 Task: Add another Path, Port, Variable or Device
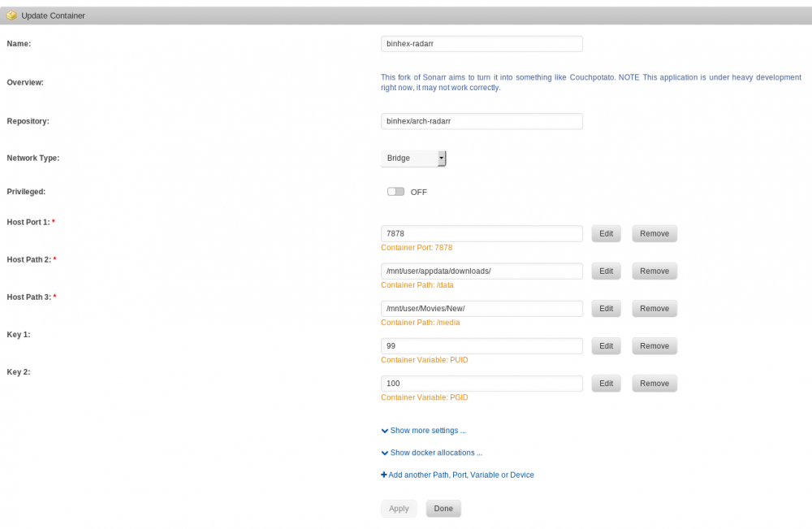[457, 475]
